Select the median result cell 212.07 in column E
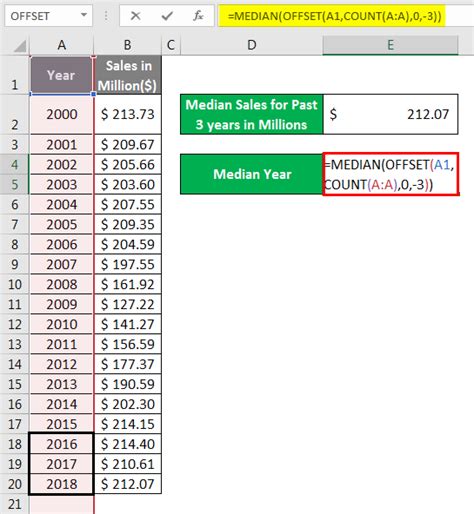The image size is (474, 514). pyautogui.click(x=390, y=115)
